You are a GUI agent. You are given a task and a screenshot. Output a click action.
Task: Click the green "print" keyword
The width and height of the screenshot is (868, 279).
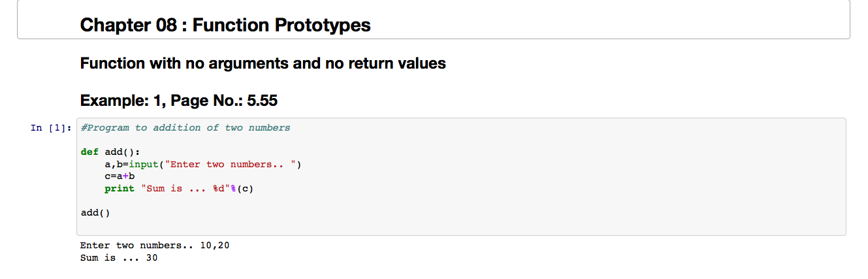click(120, 189)
